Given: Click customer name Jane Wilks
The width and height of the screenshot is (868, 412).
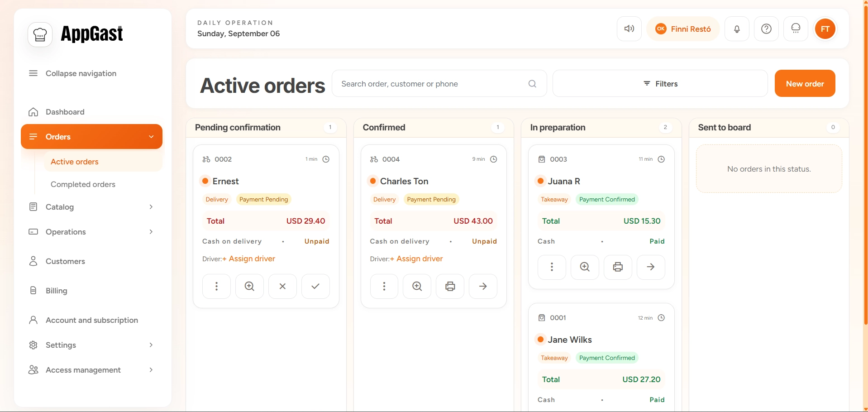Looking at the screenshot, I should tap(570, 340).
